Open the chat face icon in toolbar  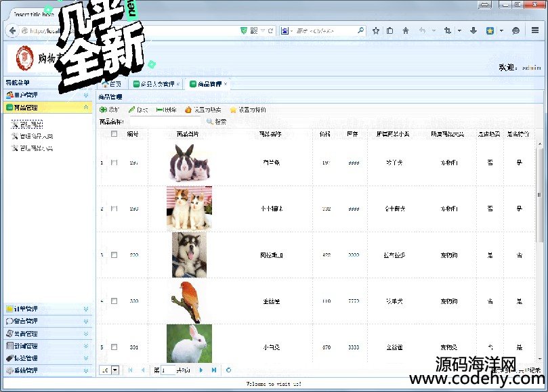[515, 30]
